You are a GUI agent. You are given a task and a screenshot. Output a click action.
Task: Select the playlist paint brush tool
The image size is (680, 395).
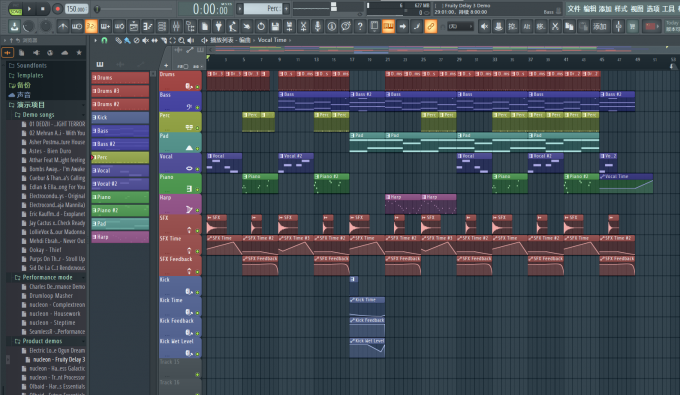tap(127, 40)
